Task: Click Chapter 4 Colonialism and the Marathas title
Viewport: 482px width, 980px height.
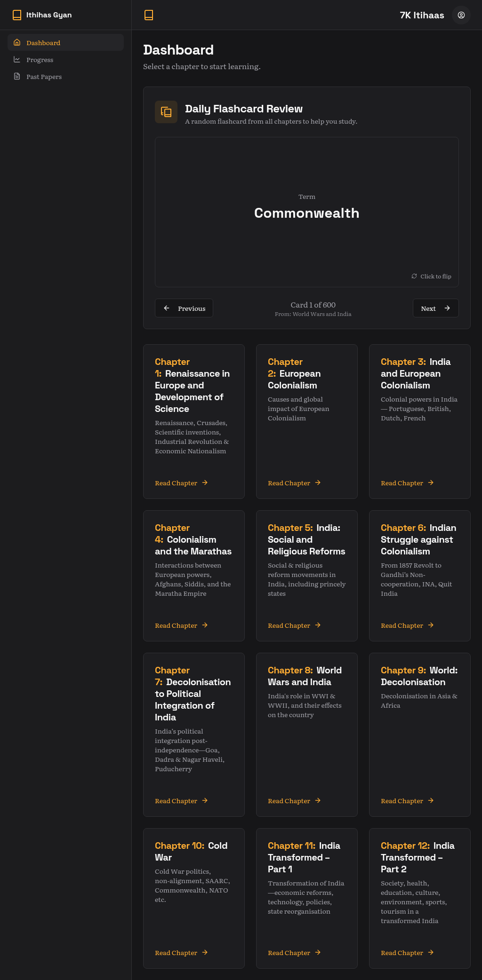Action: tap(193, 539)
